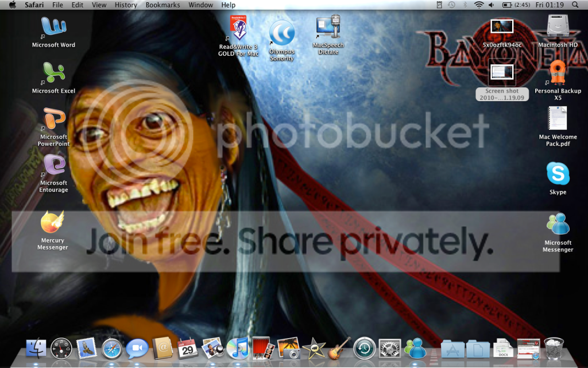The height and width of the screenshot is (368, 588).
Task: Open the Window menu
Action: tap(200, 5)
